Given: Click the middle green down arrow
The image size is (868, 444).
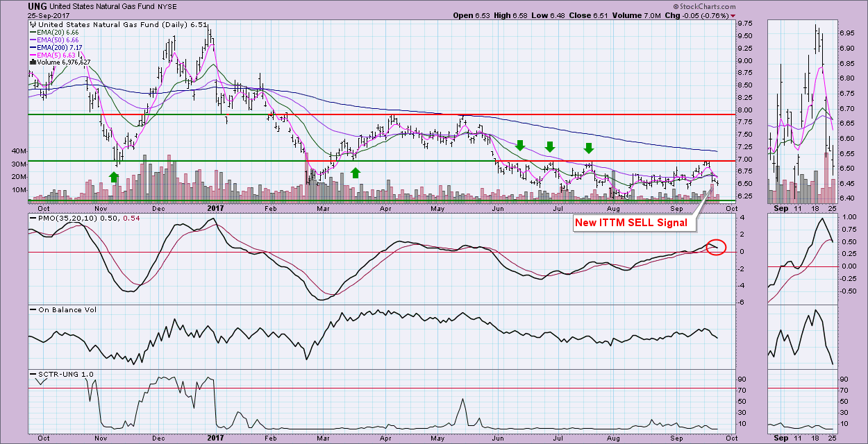Looking at the screenshot, I should pyautogui.click(x=550, y=146).
